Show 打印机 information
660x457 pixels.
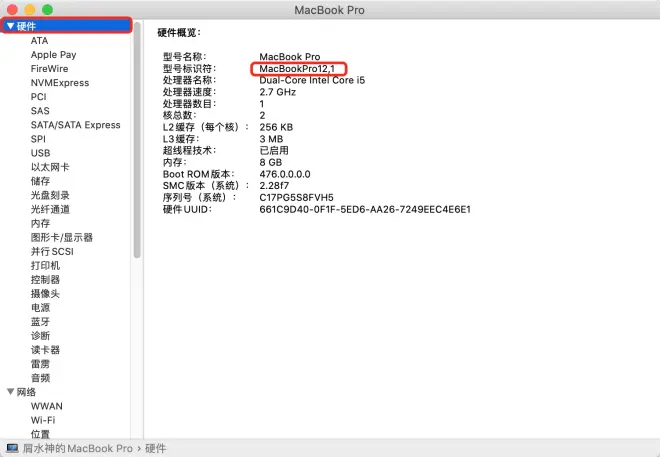[45, 266]
